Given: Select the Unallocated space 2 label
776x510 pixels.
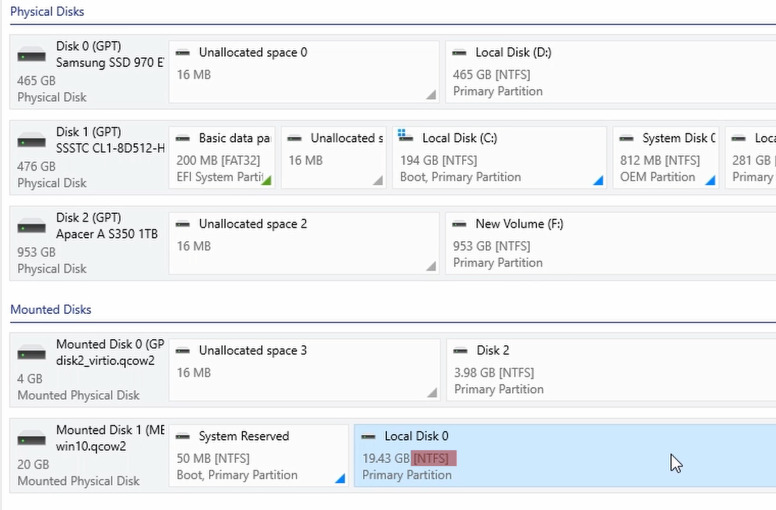Looking at the screenshot, I should (253, 224).
